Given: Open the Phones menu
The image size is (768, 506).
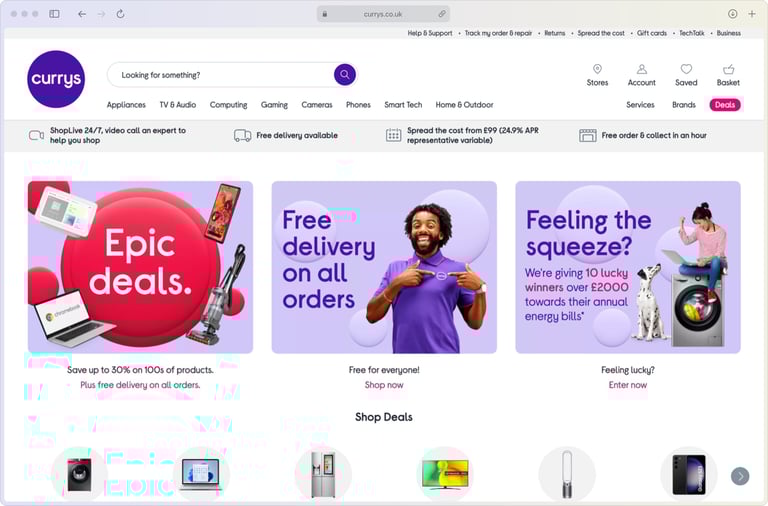Looking at the screenshot, I should (x=358, y=105).
